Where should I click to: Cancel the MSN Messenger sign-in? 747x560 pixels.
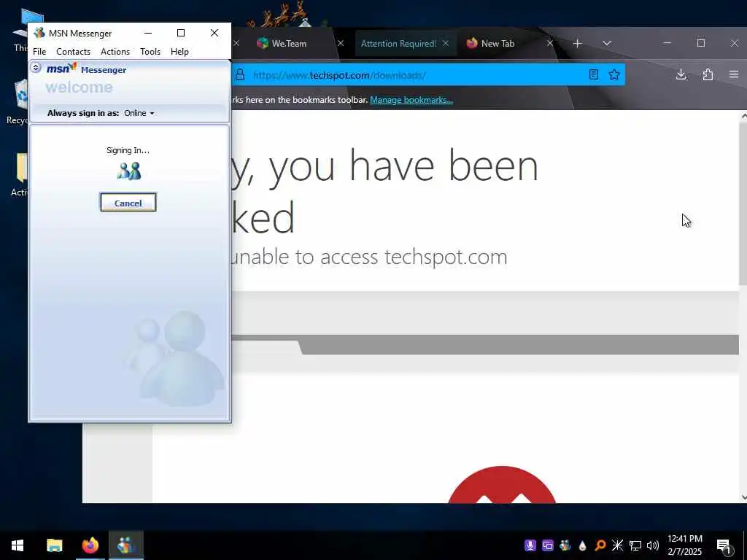coord(128,203)
